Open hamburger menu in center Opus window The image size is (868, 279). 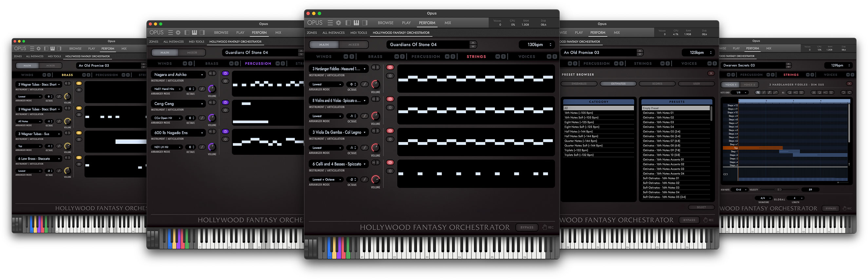click(330, 23)
